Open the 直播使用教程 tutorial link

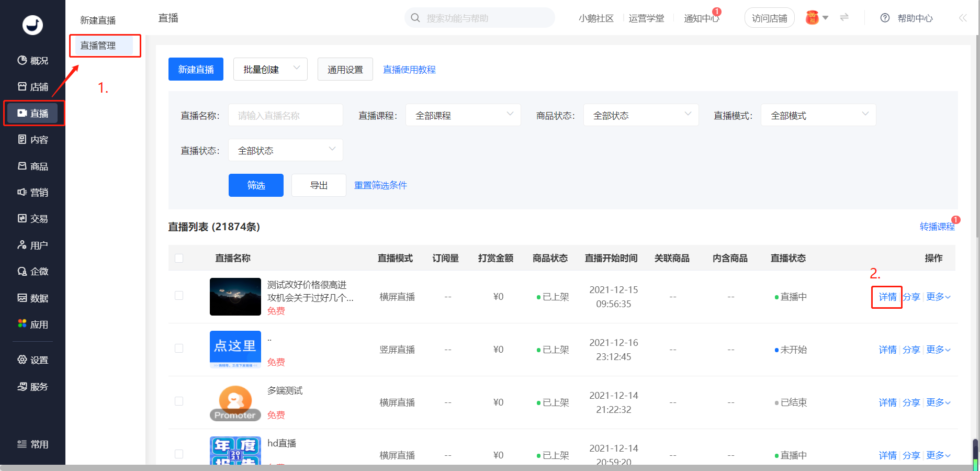point(409,70)
